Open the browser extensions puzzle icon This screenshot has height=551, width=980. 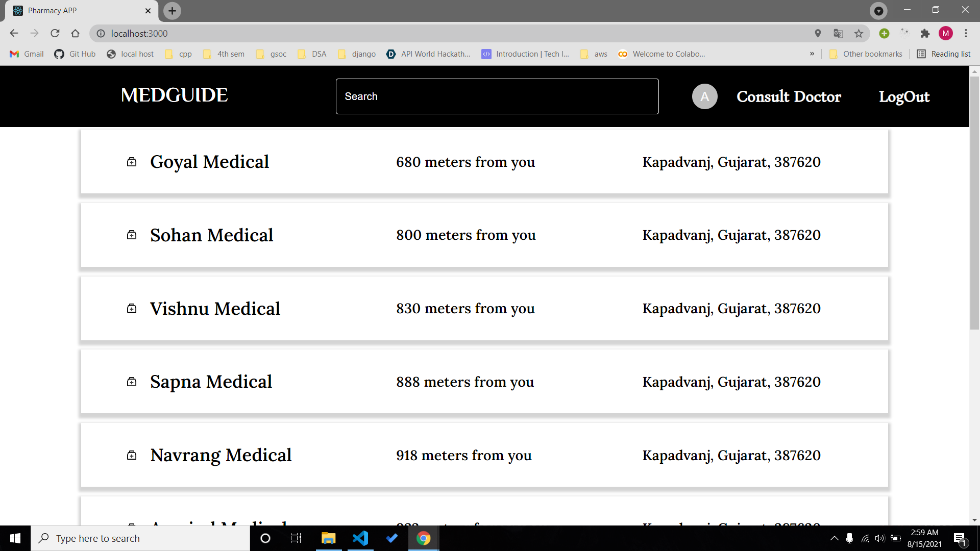[925, 34]
